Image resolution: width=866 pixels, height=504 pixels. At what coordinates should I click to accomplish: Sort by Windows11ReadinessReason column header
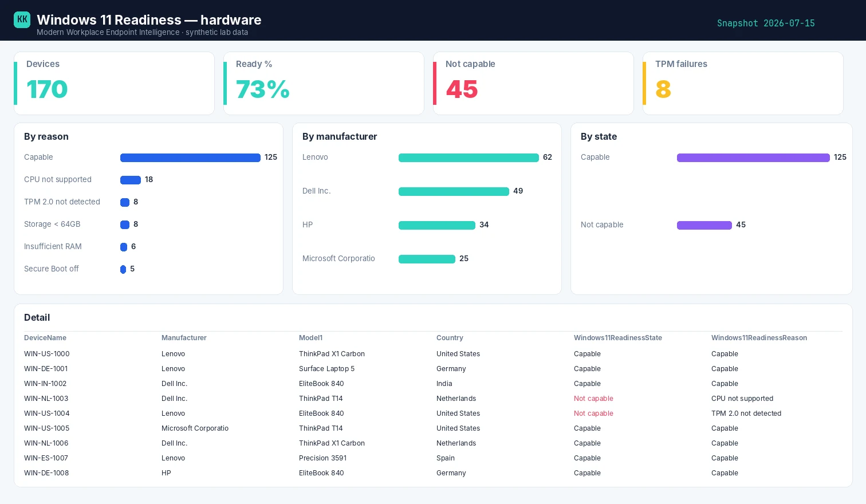759,338
